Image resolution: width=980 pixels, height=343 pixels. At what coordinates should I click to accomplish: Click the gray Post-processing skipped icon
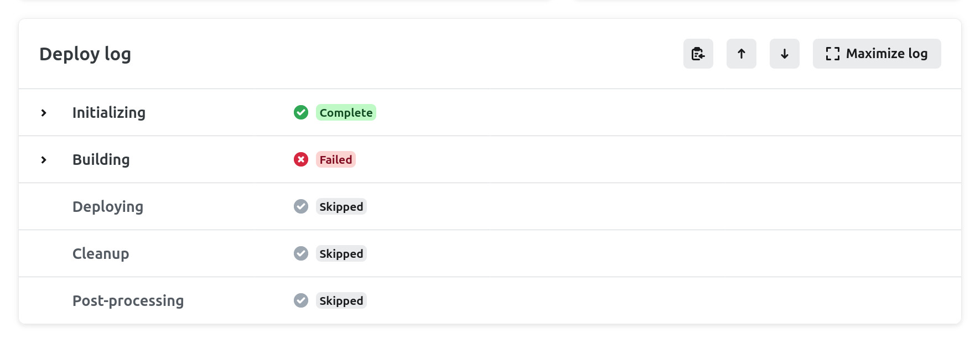pyautogui.click(x=301, y=300)
